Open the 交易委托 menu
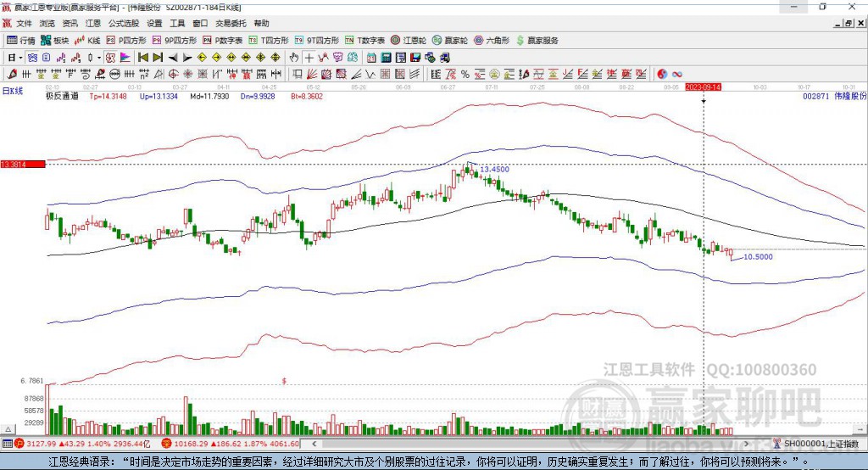Viewport: 868px width, 470px height. pos(231,23)
